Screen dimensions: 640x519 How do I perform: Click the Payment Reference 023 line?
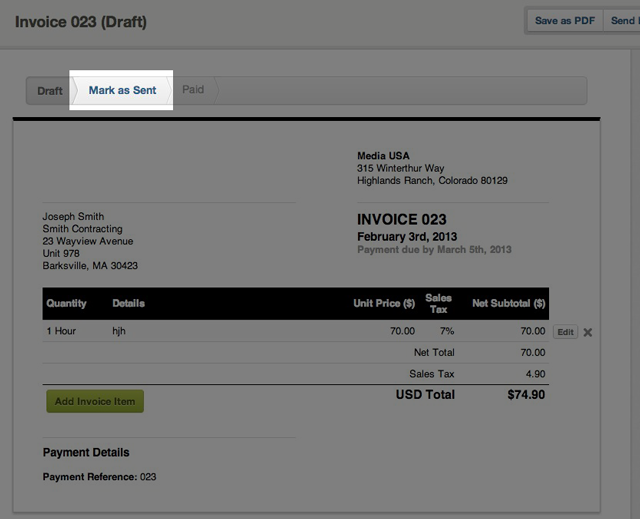click(99, 477)
